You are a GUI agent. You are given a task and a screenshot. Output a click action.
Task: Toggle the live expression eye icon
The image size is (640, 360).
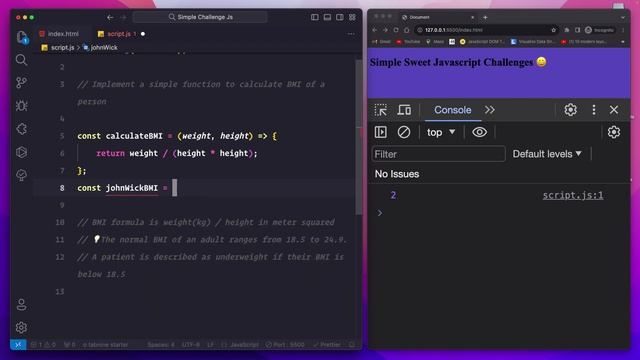pyautogui.click(x=479, y=132)
